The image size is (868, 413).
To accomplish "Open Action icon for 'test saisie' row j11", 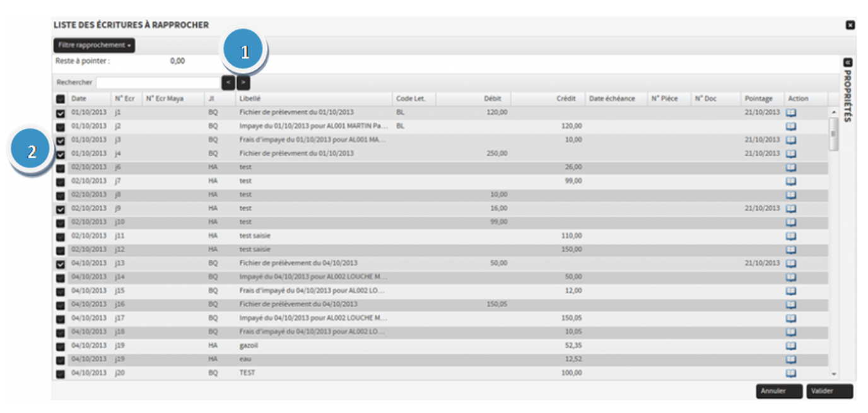I will point(790,235).
